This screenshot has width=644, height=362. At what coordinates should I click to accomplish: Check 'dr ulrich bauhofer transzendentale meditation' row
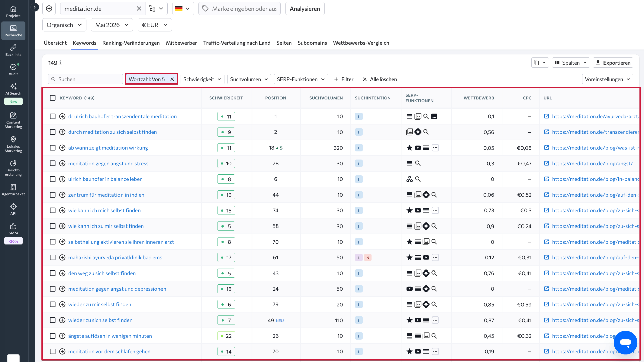(x=53, y=116)
